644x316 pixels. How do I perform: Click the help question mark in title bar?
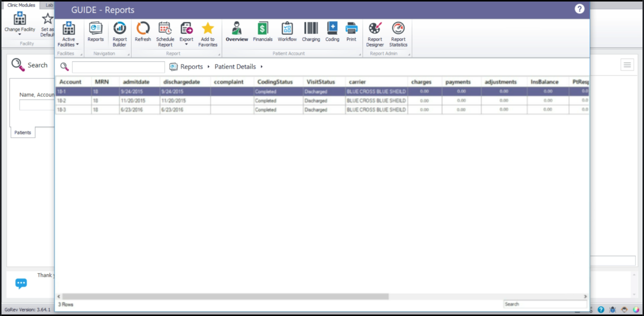(579, 9)
